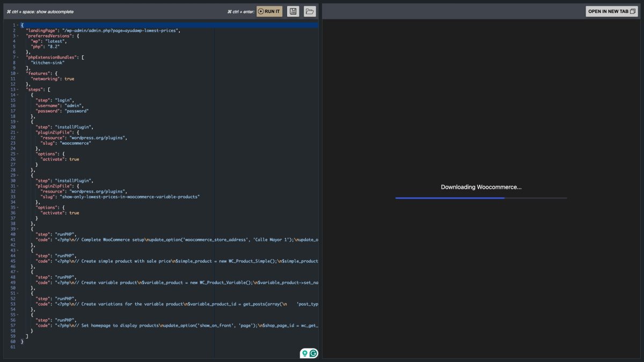The height and width of the screenshot is (362, 644).
Task: Collapse the phpExtensionBundles section
Action: [x=17, y=57]
